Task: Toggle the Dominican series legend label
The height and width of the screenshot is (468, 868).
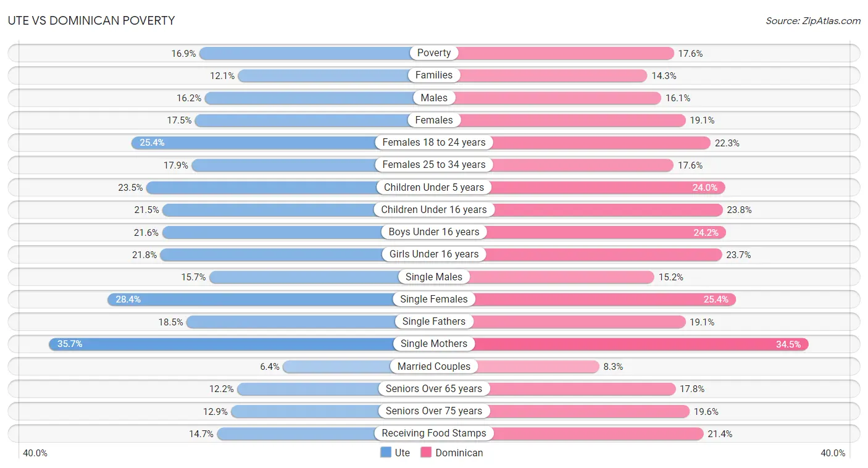Action: click(x=459, y=453)
